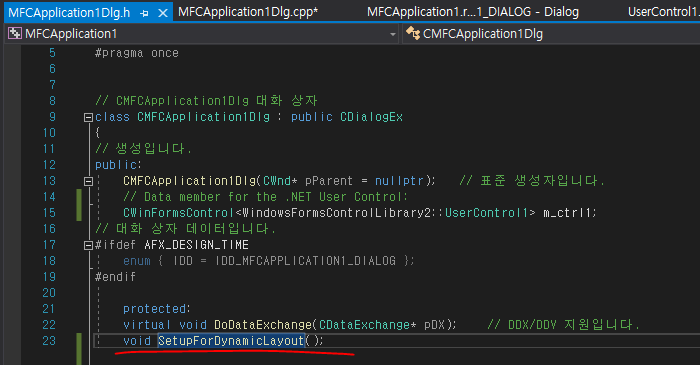Image resolution: width=700 pixels, height=365 pixels.
Task: Pin the MFCApplication1Dlg.h tab
Action: 144,13
